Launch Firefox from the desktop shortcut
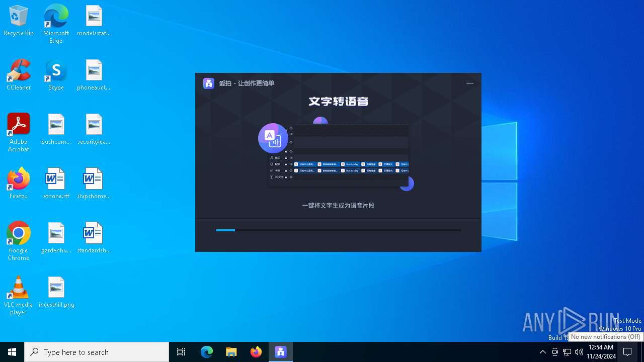Screen dimensions: 644x362 (x=19, y=184)
